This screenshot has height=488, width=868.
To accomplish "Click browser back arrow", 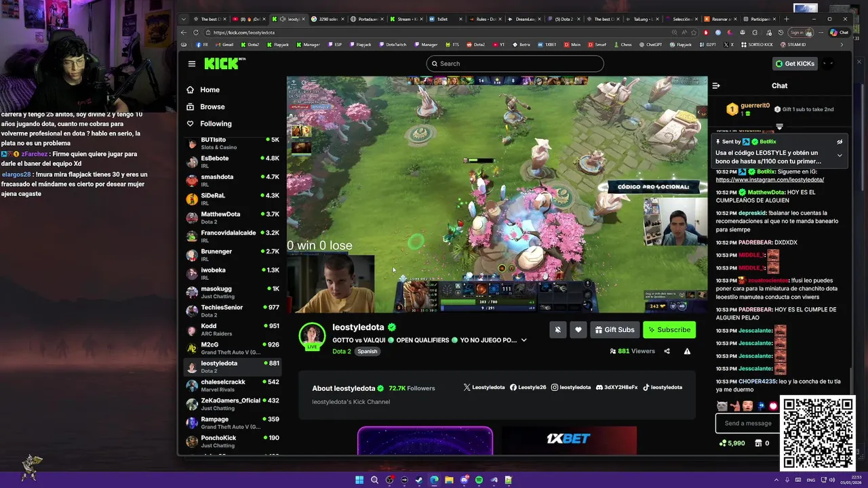I will point(184,33).
